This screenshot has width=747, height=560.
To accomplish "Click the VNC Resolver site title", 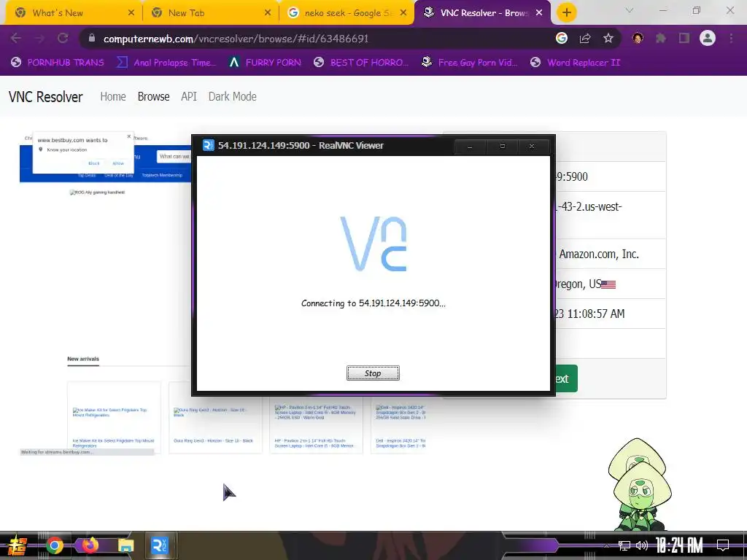I will (46, 97).
